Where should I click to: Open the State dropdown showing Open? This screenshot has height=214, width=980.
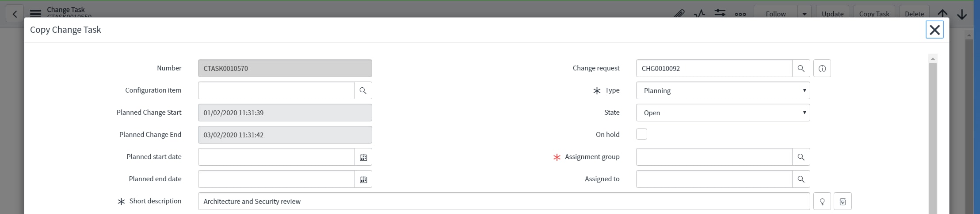click(x=723, y=113)
